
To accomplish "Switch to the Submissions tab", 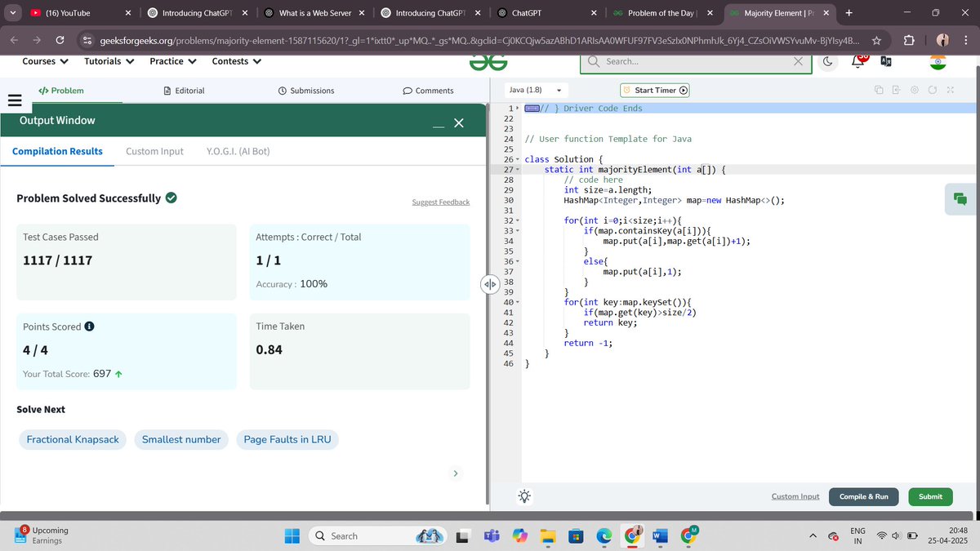I will pyautogui.click(x=306, y=91).
